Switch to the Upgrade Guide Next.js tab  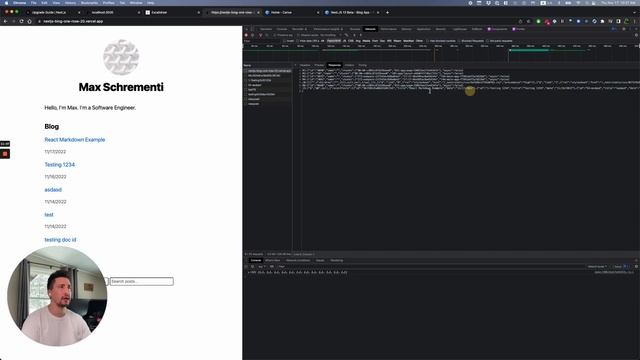point(53,12)
